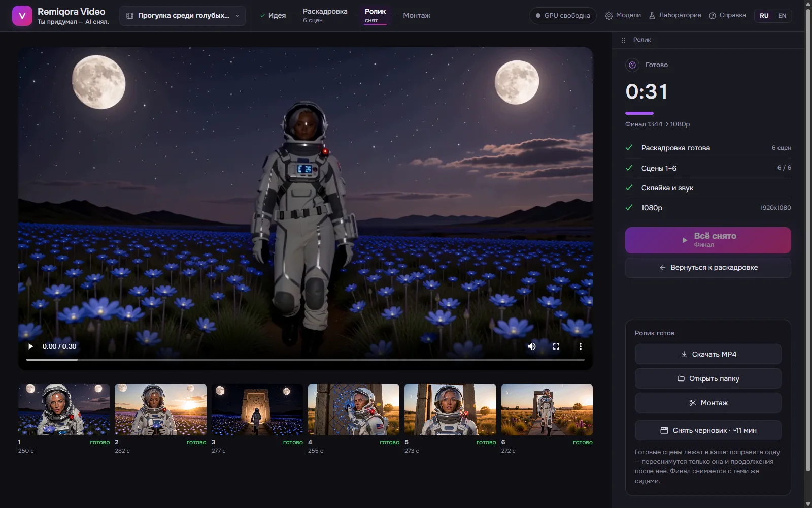812x508 pixels.
Task: Click the Финал 1344 → 1080p label
Action: point(657,124)
